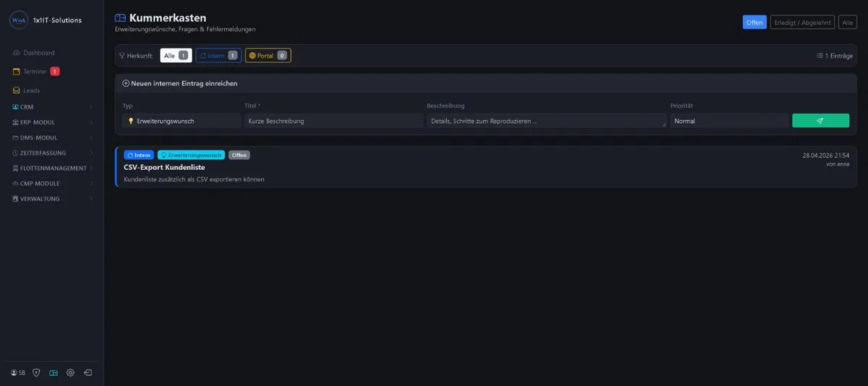Viewport: 868px width, 386px height.
Task: Expand the ZEITERFASSUNG section
Action: pos(52,153)
